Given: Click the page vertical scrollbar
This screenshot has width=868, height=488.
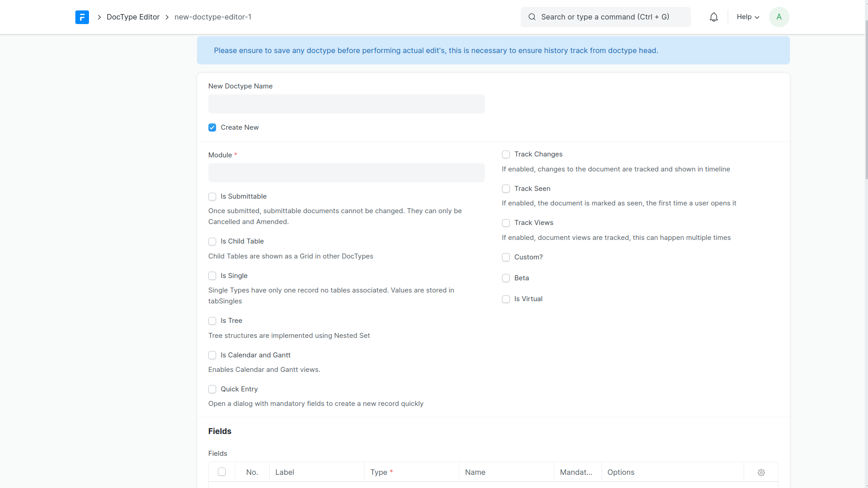Looking at the screenshot, I should (866, 100).
